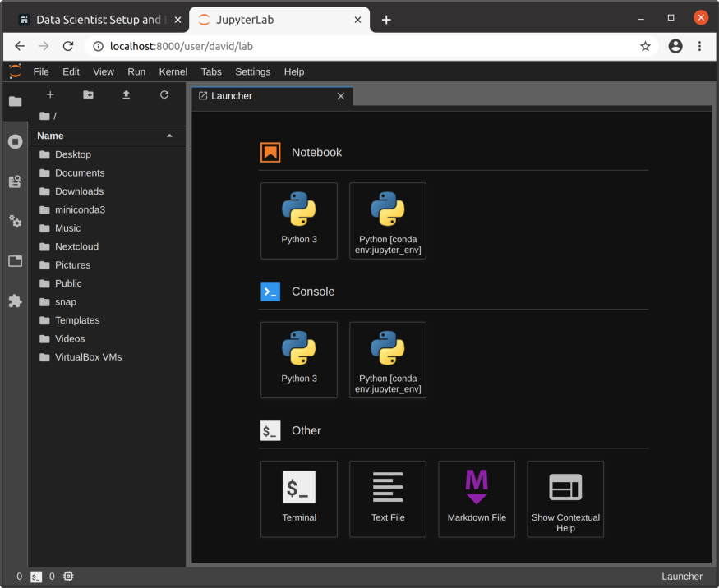Open the Documents folder
The height and width of the screenshot is (588, 719).
pyautogui.click(x=79, y=172)
